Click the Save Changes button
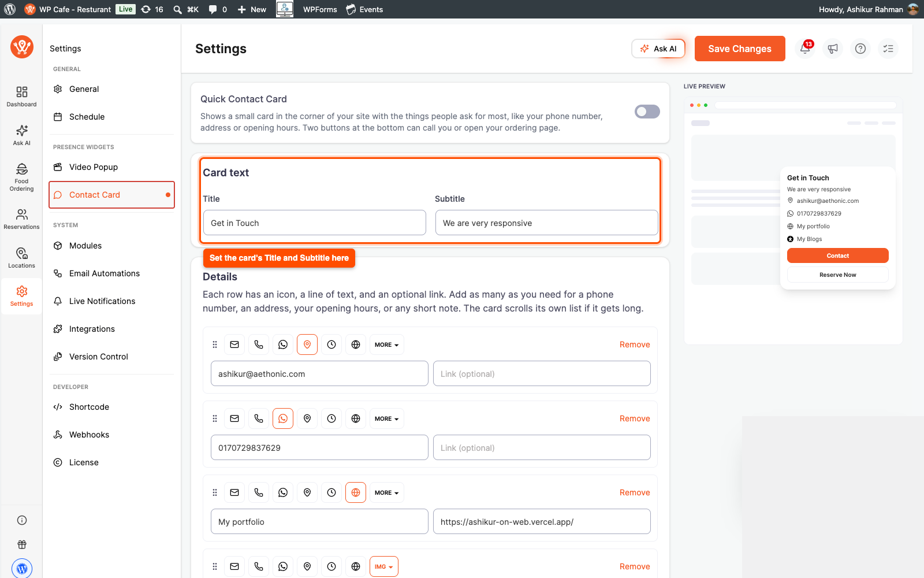This screenshot has width=924, height=578. pyautogui.click(x=740, y=49)
